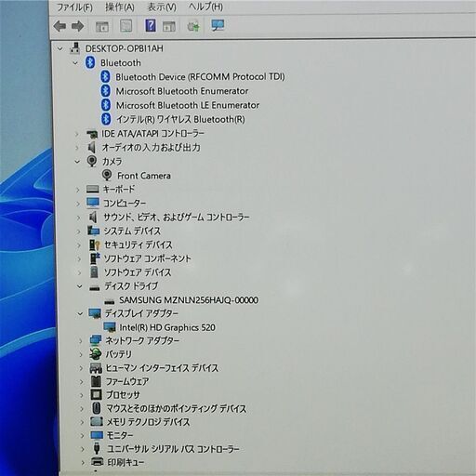
Task: Click the battery icon for バッテリ
Action: (96, 354)
